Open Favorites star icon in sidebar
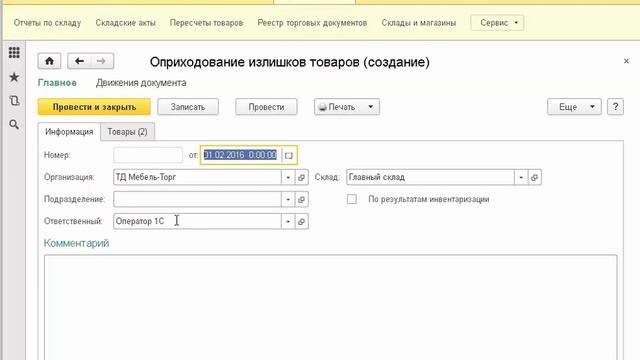This screenshot has height=360, width=640. click(14, 77)
